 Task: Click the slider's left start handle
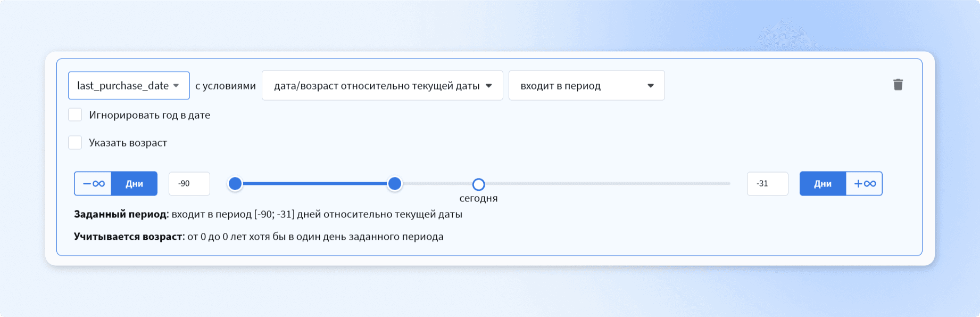click(x=235, y=184)
